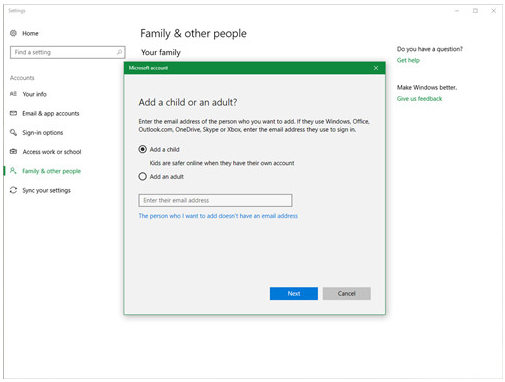Select the Add an adult radio button
This screenshot has height=382, width=505.
142,176
